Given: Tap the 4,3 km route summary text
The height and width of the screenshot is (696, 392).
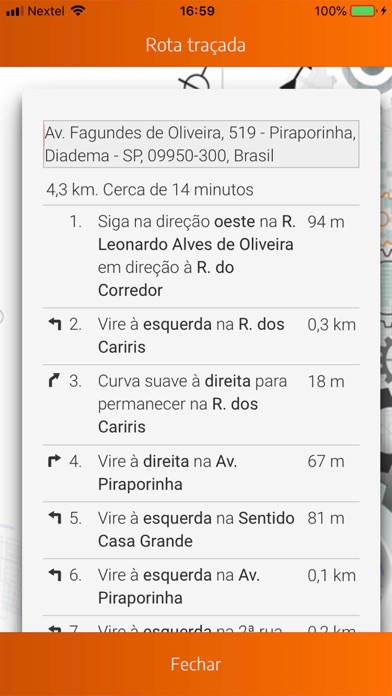Looking at the screenshot, I should coord(150,190).
